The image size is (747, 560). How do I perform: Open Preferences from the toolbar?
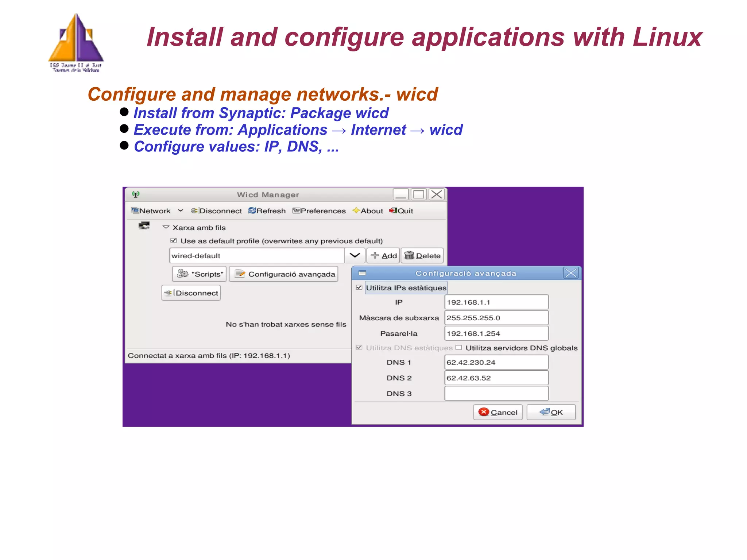click(x=319, y=211)
